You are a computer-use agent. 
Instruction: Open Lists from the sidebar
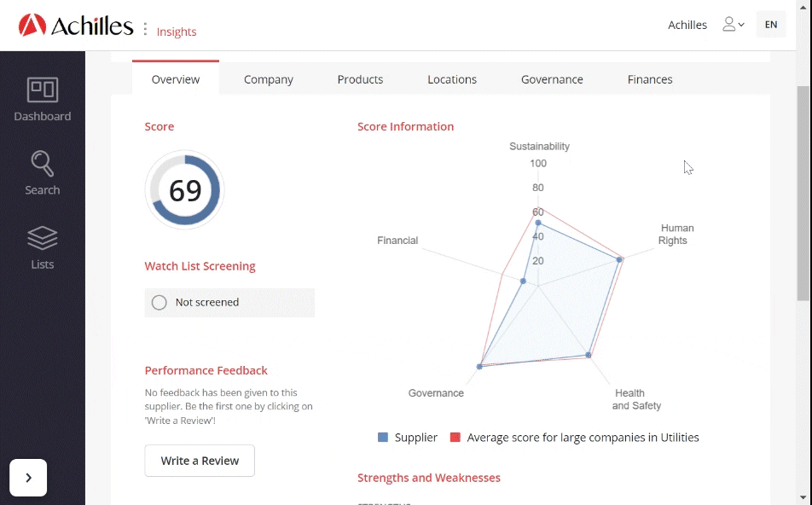[43, 247]
